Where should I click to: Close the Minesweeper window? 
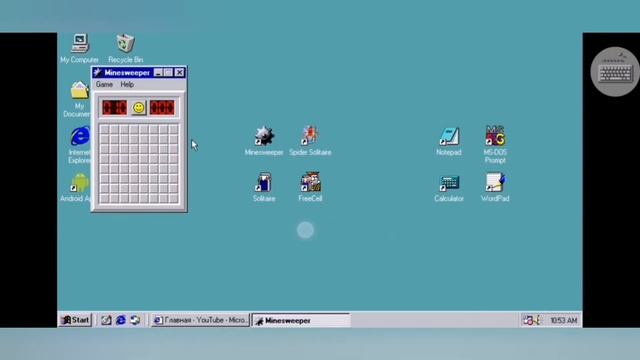179,73
